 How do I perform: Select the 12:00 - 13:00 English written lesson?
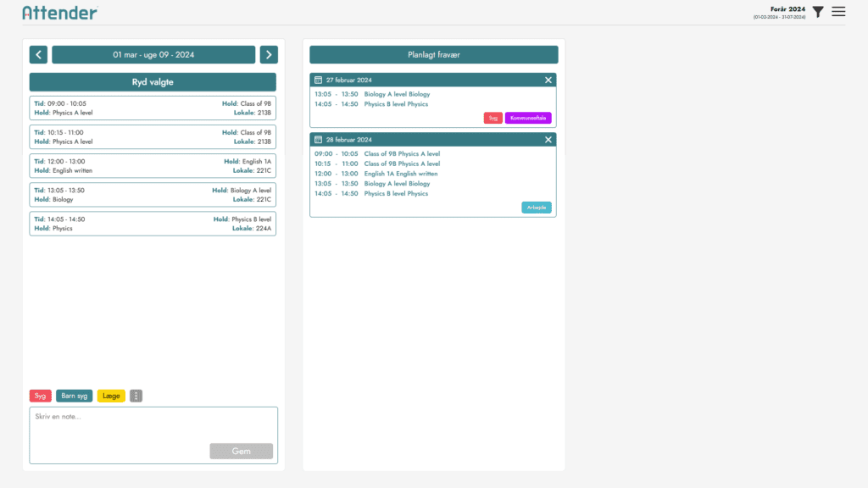click(153, 166)
